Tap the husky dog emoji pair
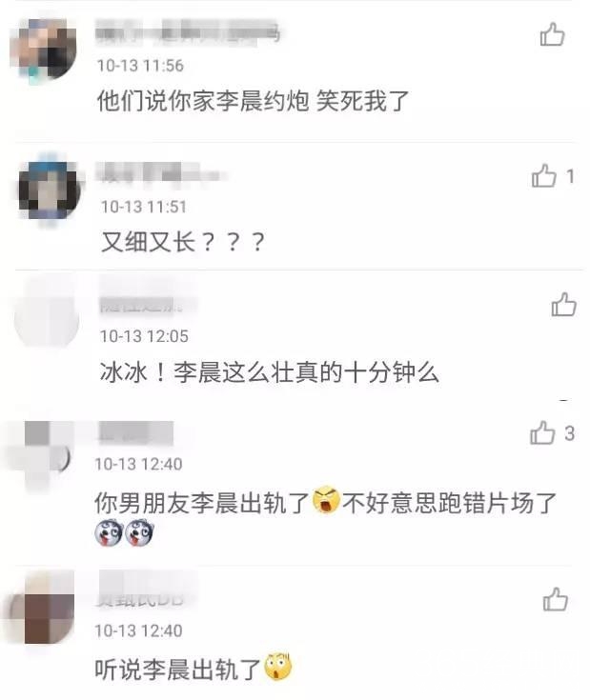The width and height of the screenshot is (590, 700). 125,533
